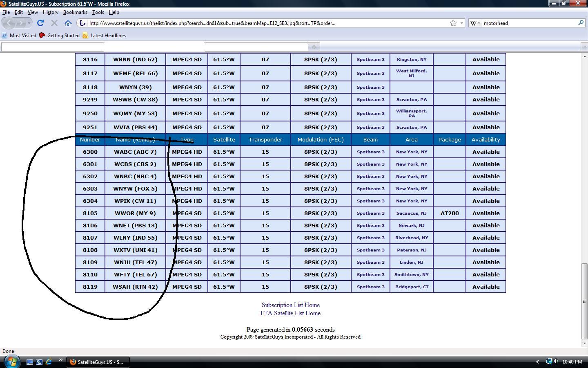Click the Show Desktop quick launch icon
The width and height of the screenshot is (588, 368).
(x=30, y=362)
